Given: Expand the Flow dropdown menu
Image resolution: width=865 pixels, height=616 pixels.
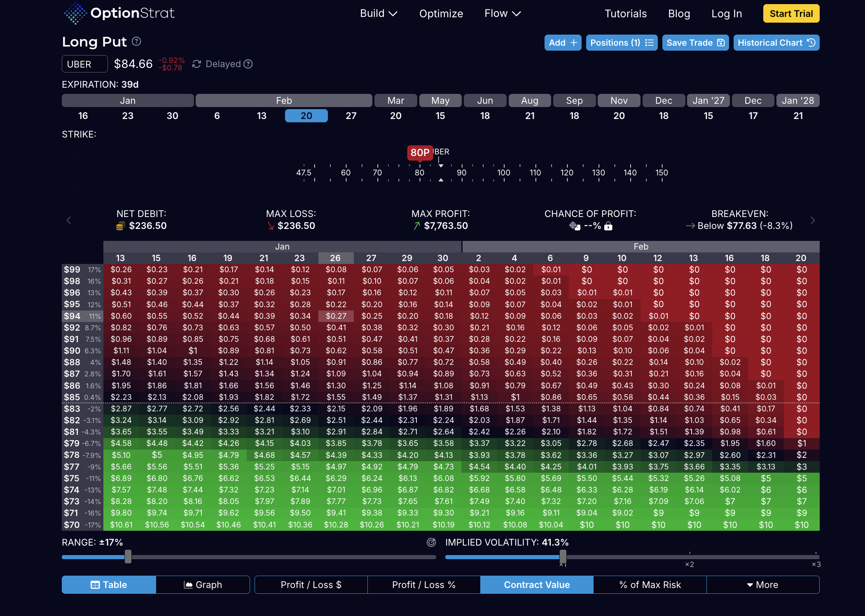Looking at the screenshot, I should click(502, 14).
